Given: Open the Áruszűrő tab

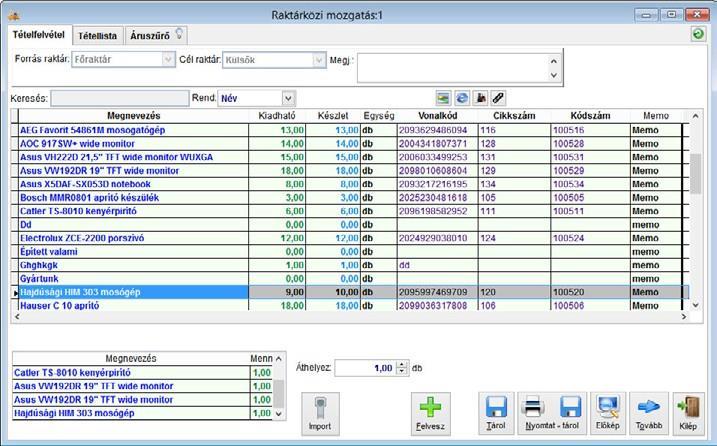Looking at the screenshot, I should tap(155, 35).
